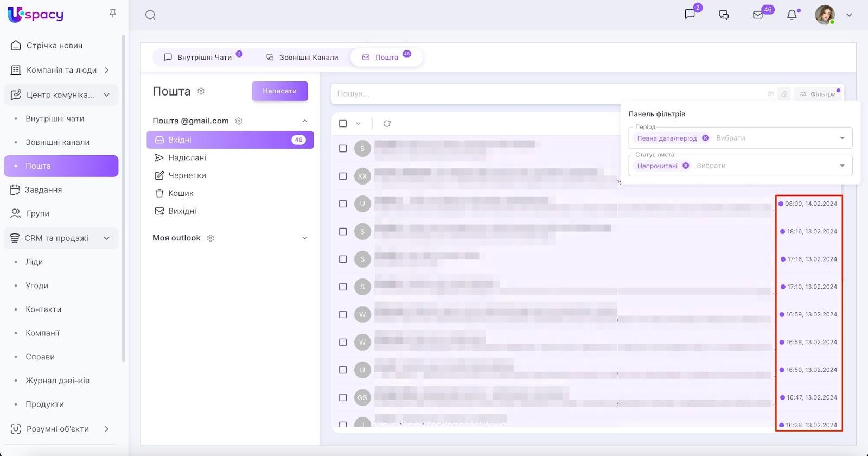Open Журнал дзвінків in sidebar

58,381
